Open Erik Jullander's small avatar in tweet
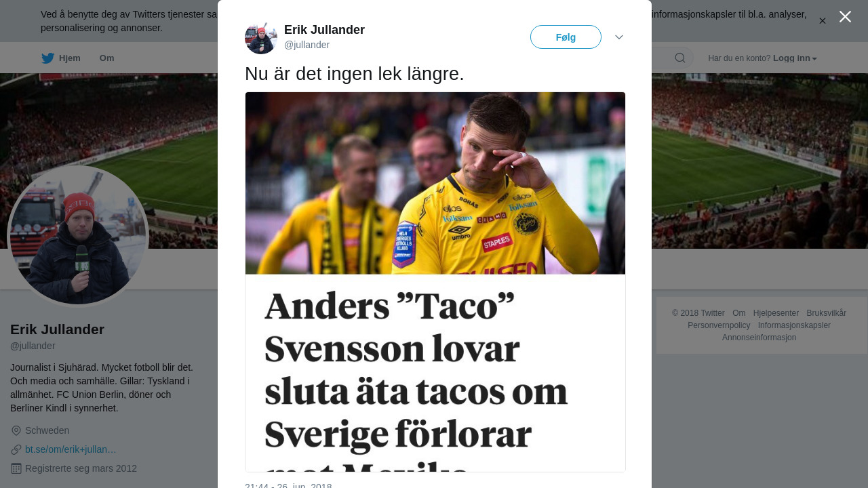 [261, 38]
